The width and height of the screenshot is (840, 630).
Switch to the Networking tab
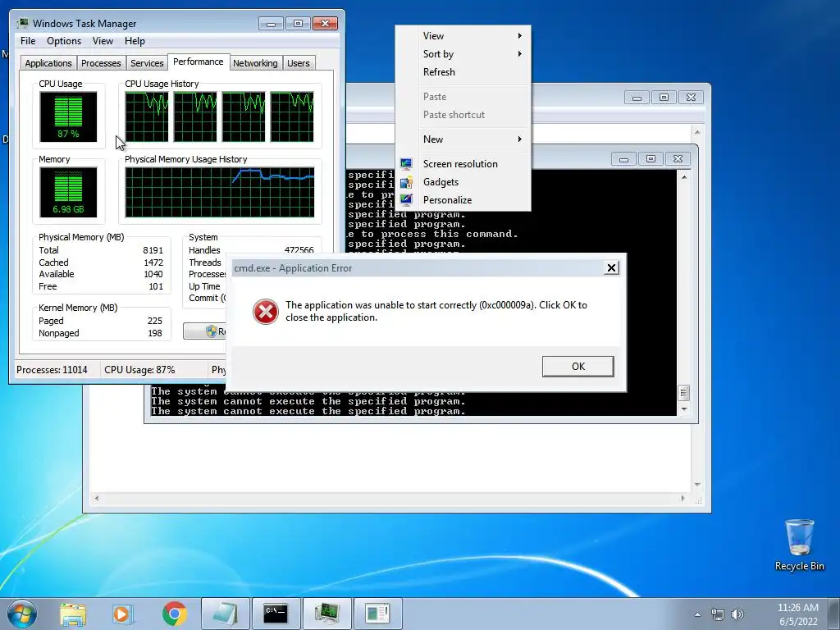(255, 63)
